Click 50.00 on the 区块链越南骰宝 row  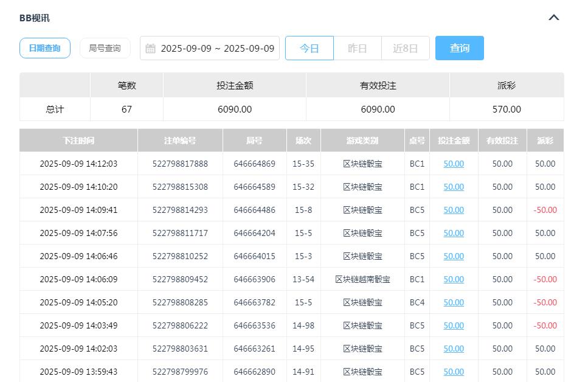tap(454, 279)
